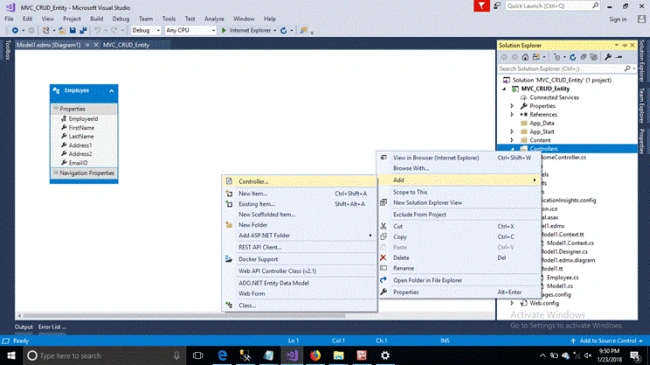The width and height of the screenshot is (650, 365).
Task: Click the Type here to search box
Action: [x=104, y=355]
